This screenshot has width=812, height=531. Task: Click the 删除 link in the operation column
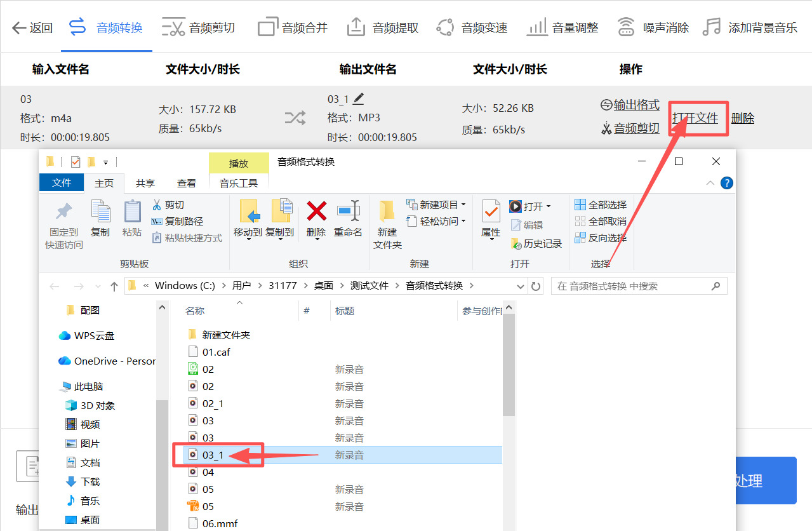(742, 118)
